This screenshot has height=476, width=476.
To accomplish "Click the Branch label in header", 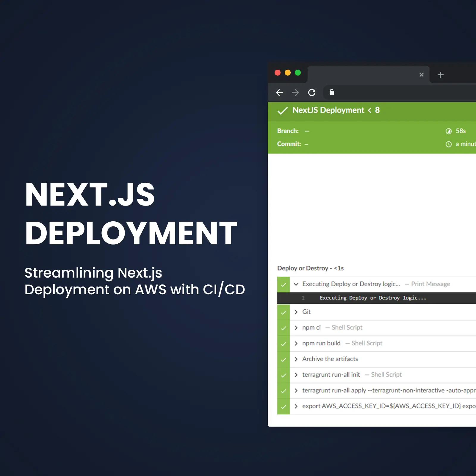I will point(288,131).
